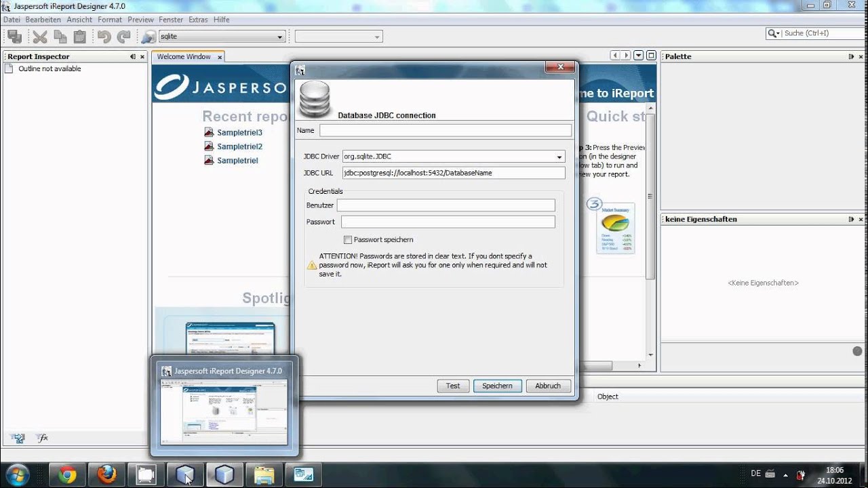Click the Name input field
The height and width of the screenshot is (488, 868).
tap(446, 130)
